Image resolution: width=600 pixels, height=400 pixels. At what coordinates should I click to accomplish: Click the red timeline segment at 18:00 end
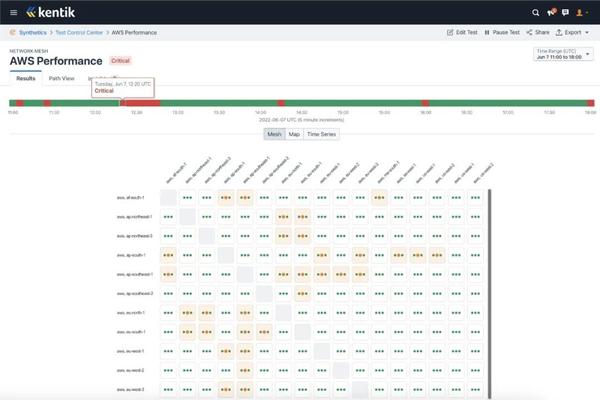(591, 103)
